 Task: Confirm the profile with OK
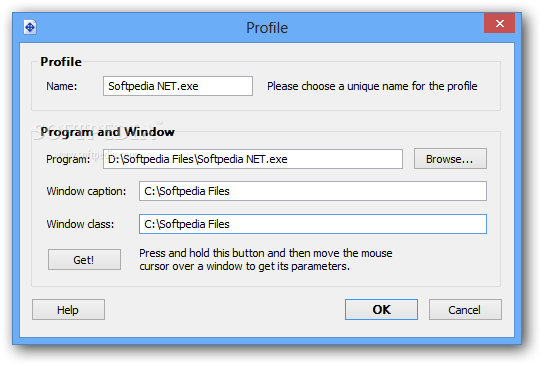pos(381,310)
